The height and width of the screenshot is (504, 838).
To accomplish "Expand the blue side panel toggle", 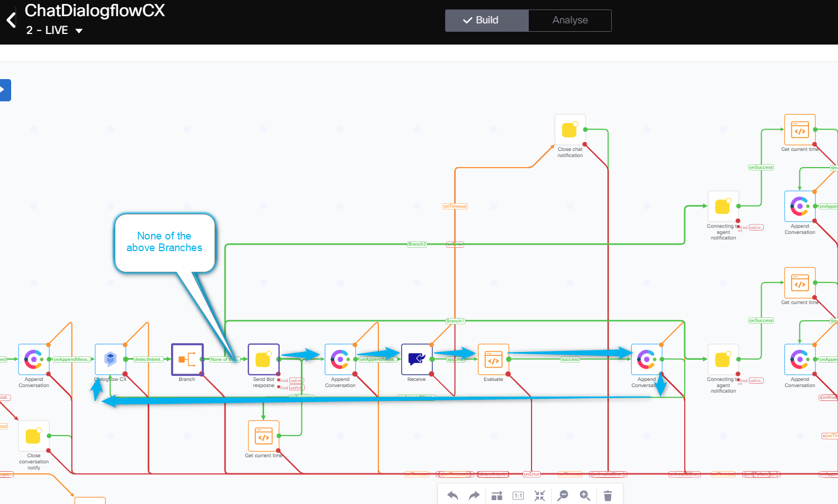I will tap(4, 90).
